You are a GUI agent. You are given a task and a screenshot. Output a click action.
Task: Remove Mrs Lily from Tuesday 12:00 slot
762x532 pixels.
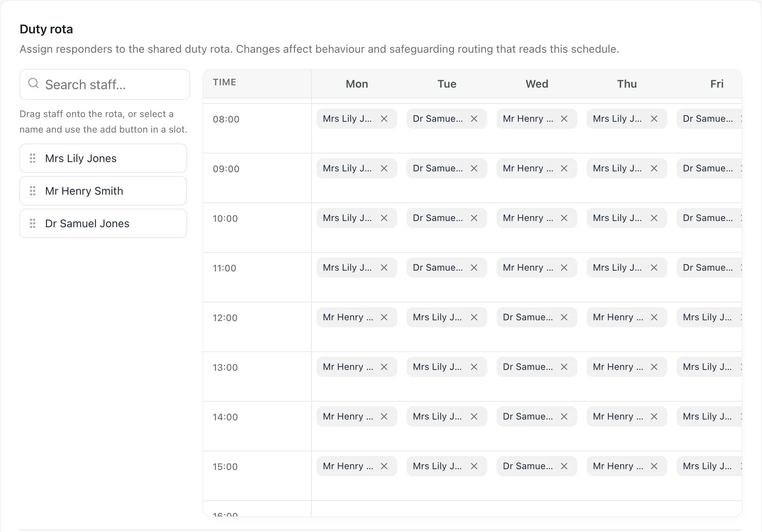click(x=474, y=317)
